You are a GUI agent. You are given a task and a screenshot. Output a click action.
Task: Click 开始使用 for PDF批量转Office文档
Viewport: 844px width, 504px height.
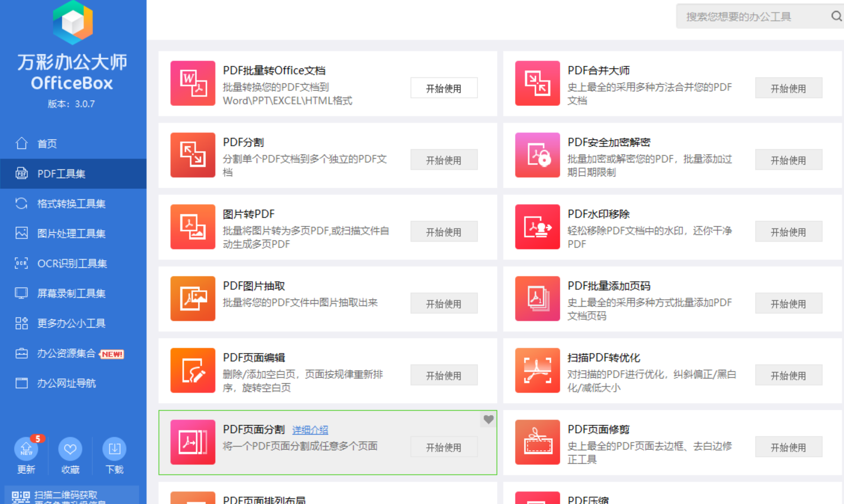(444, 88)
